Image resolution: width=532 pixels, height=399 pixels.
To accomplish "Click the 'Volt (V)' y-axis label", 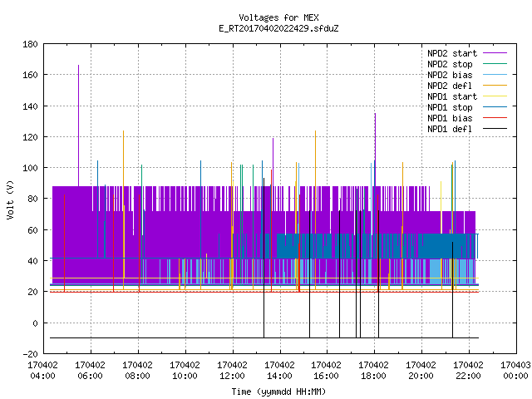I will [x=11, y=199].
